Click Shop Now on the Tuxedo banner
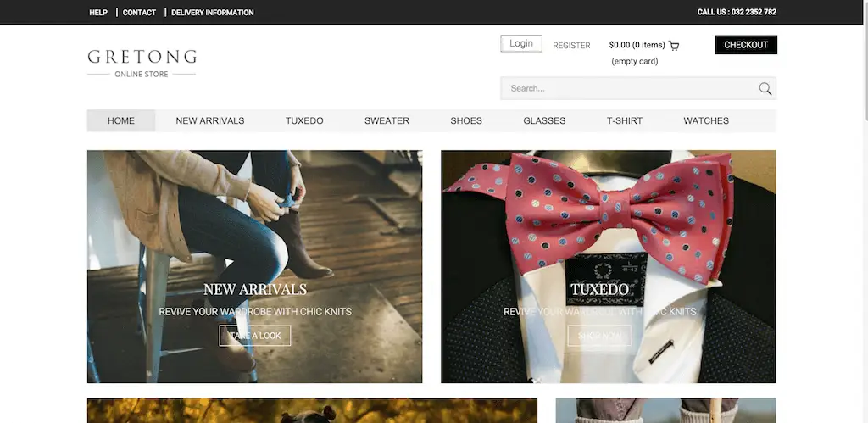868x423 pixels. click(x=599, y=336)
